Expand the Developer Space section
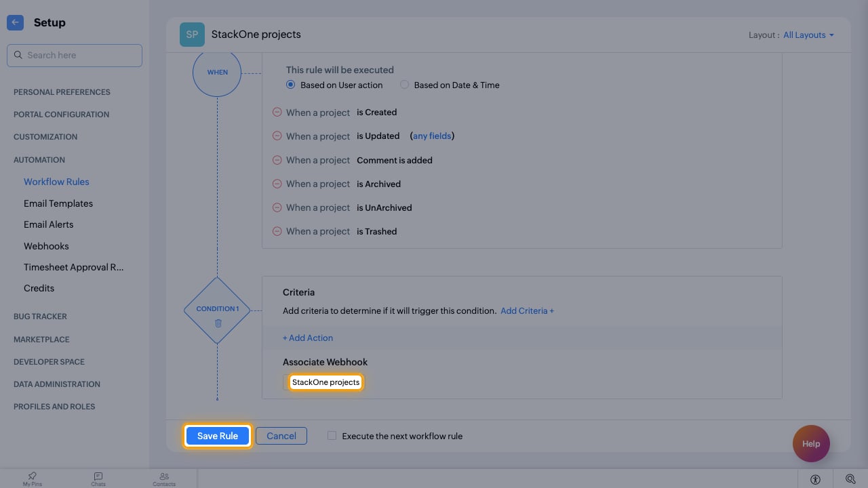Viewport: 868px width, 488px height. pyautogui.click(x=49, y=362)
